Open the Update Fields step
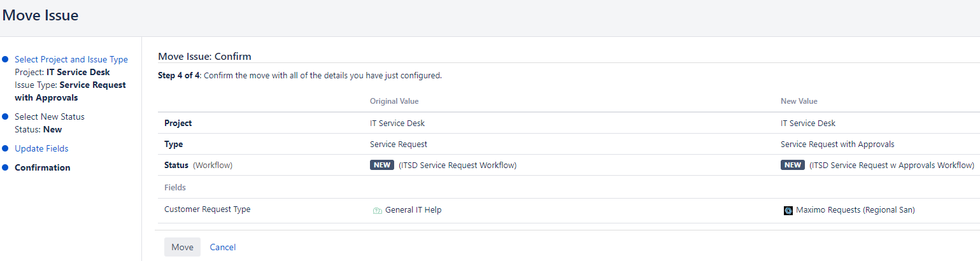This screenshot has width=980, height=261. (41, 149)
